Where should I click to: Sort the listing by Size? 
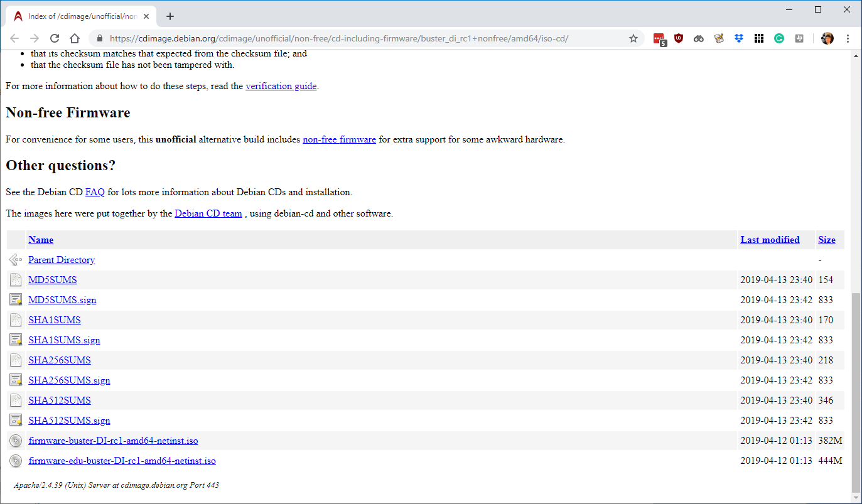click(x=827, y=240)
